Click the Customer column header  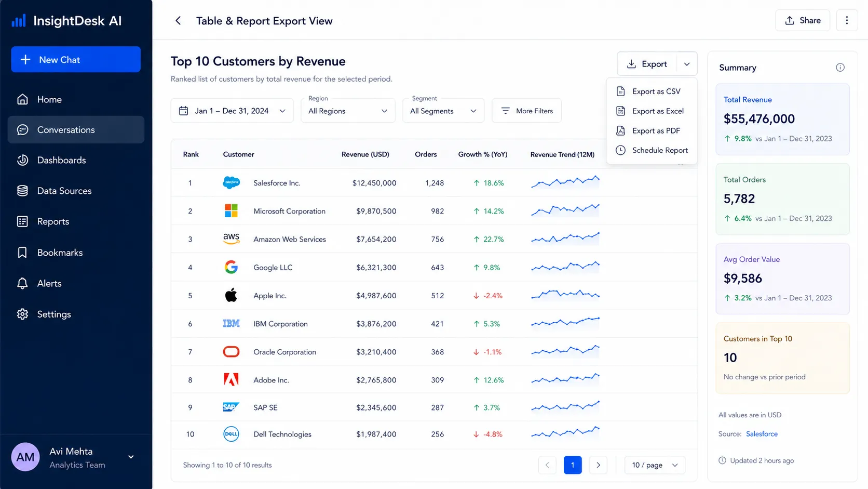(238, 154)
